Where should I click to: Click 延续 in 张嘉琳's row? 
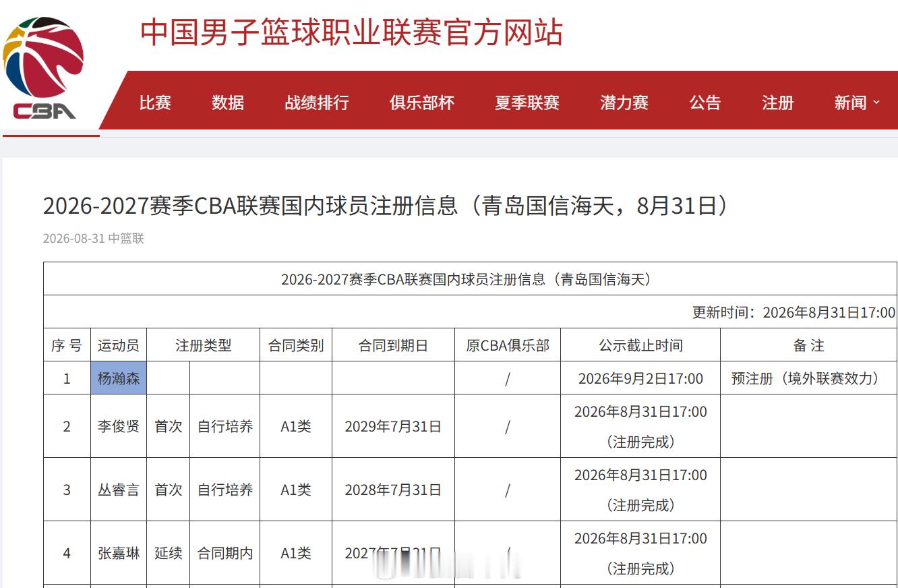169,553
